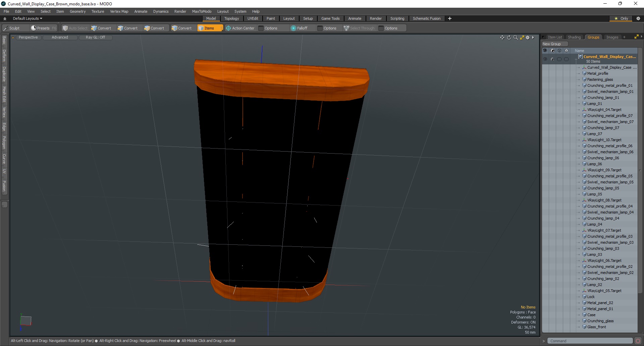Screen dimensions: 644x346
Task: Open the Geometry menu
Action: tap(77, 11)
